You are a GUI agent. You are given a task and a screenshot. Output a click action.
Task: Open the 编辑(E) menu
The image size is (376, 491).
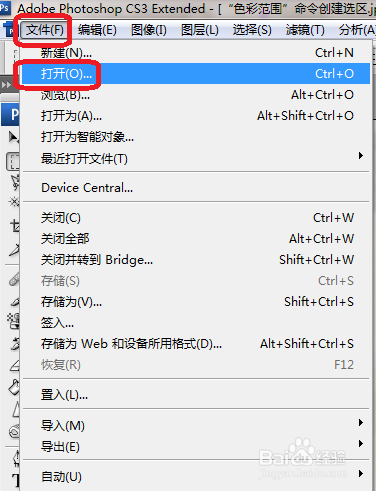tap(97, 30)
